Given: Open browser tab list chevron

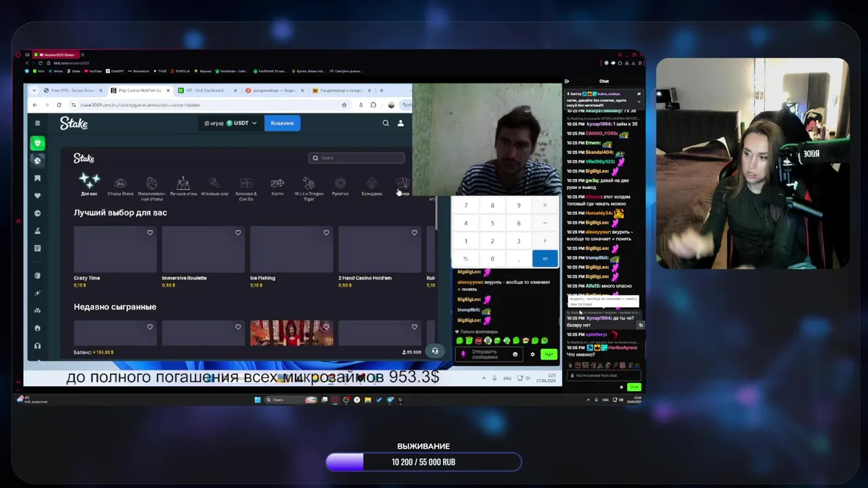Looking at the screenshot, I should pos(33,90).
